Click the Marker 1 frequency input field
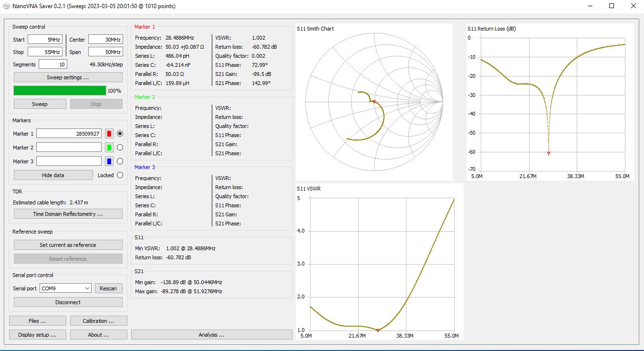Viewport: 644px width, 351px height. click(x=69, y=134)
